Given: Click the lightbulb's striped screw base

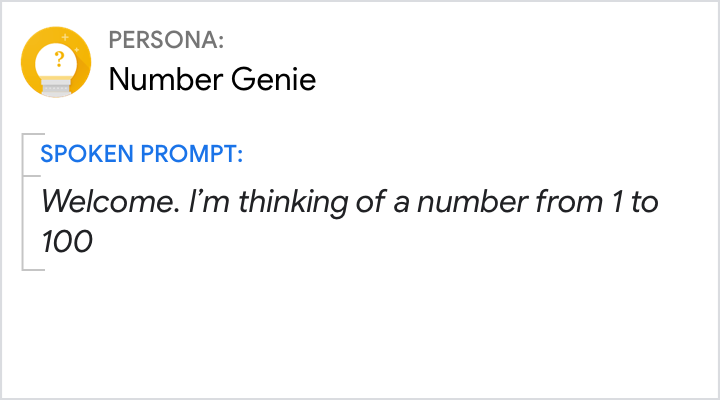Looking at the screenshot, I should coord(58,87).
